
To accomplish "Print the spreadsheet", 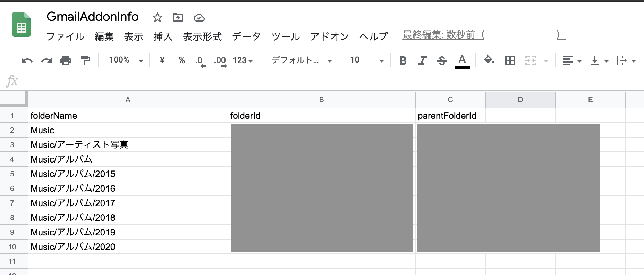I will point(66,61).
